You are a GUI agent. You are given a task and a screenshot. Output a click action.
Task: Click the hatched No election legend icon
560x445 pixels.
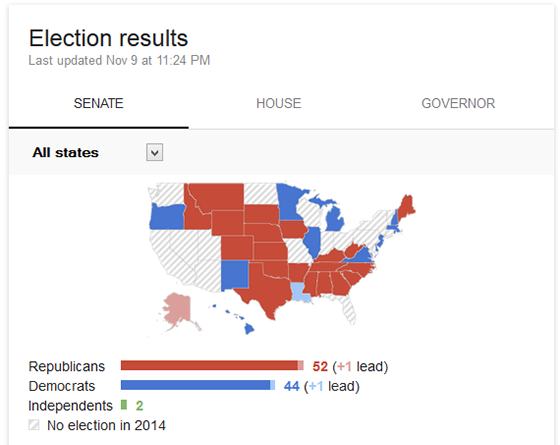[x=34, y=425]
